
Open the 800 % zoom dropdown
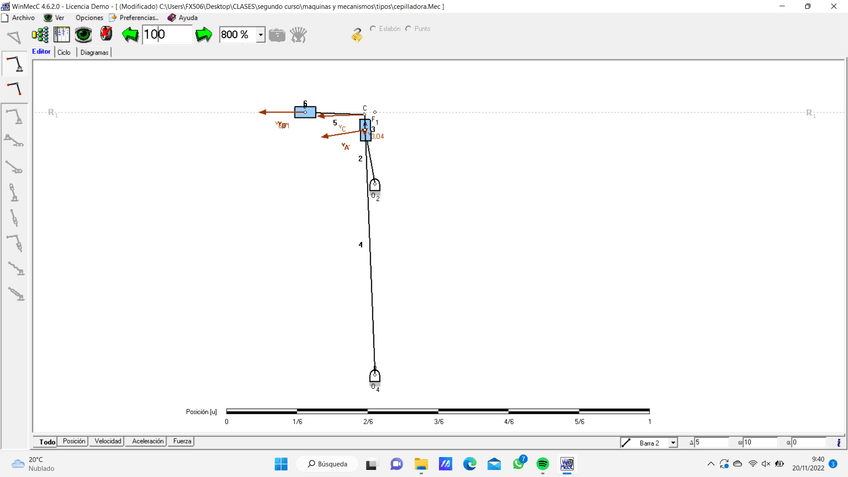coord(261,35)
